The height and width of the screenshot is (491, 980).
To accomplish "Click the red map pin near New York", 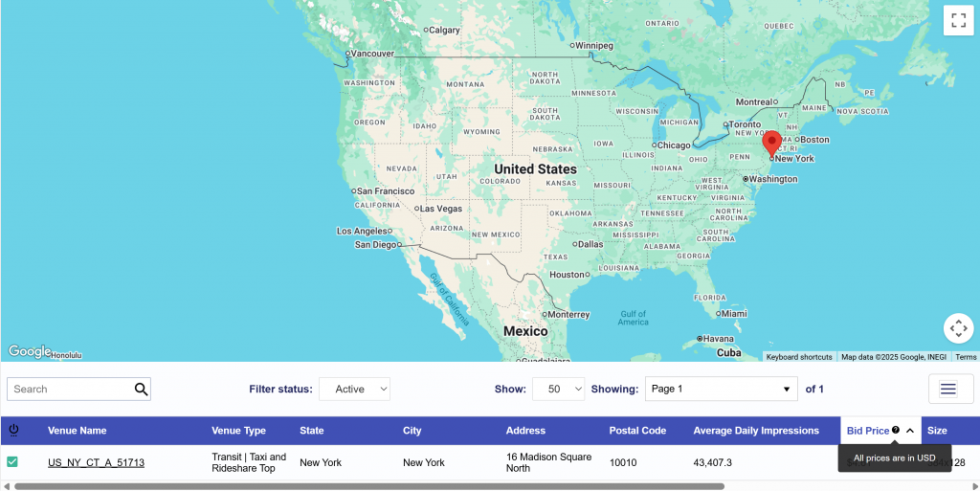I will 772,144.
